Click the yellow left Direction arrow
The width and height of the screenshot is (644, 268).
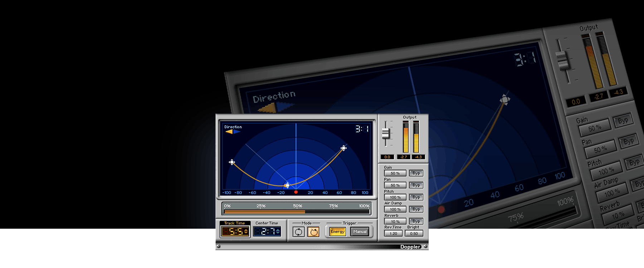(229, 131)
